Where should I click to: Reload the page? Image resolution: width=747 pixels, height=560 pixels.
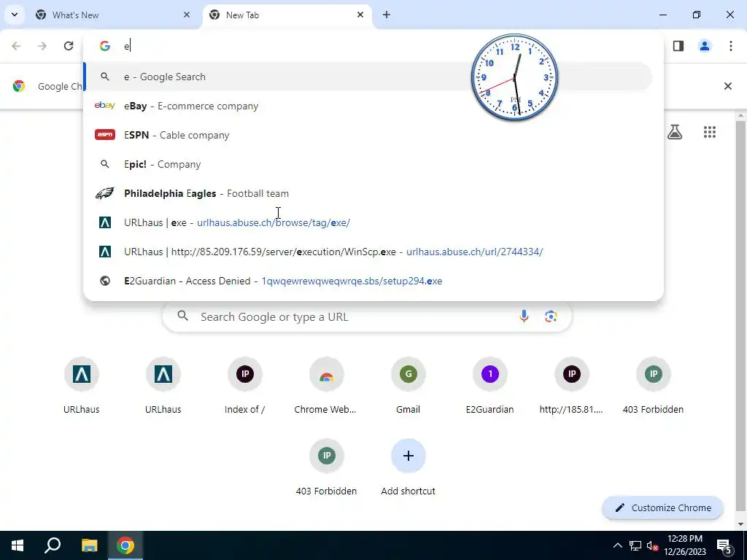point(69,46)
